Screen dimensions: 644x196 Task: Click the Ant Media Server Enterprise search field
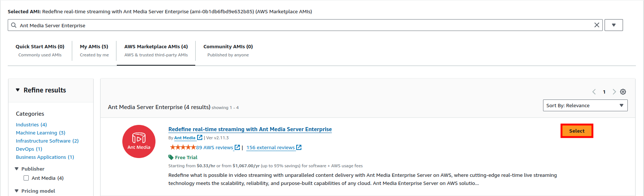(305, 25)
